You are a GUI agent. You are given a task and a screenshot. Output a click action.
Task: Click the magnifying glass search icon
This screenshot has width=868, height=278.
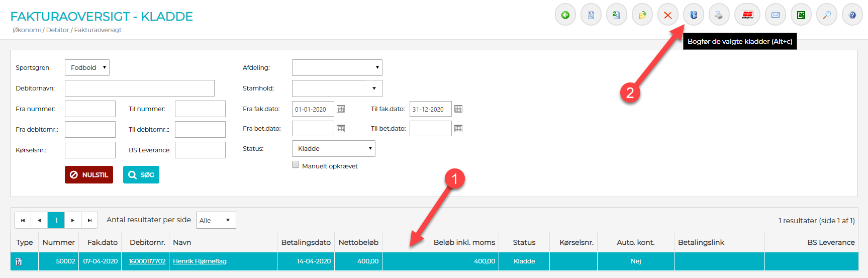[827, 15]
